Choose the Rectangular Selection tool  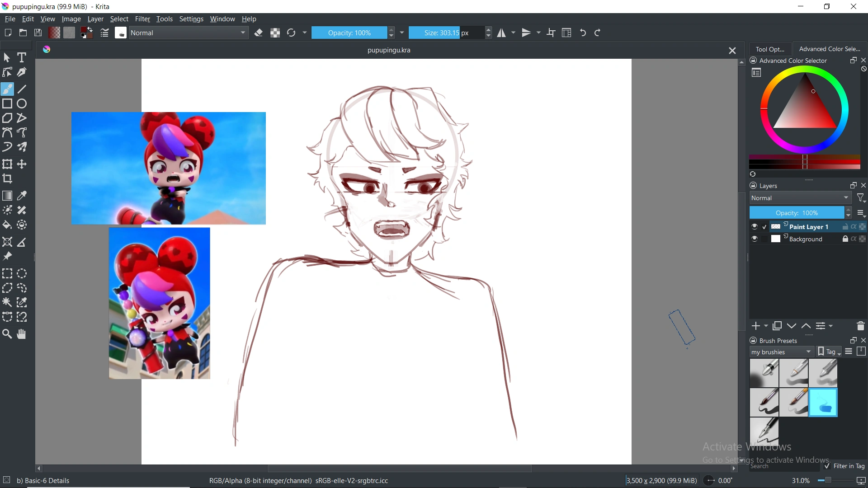[x=7, y=273]
